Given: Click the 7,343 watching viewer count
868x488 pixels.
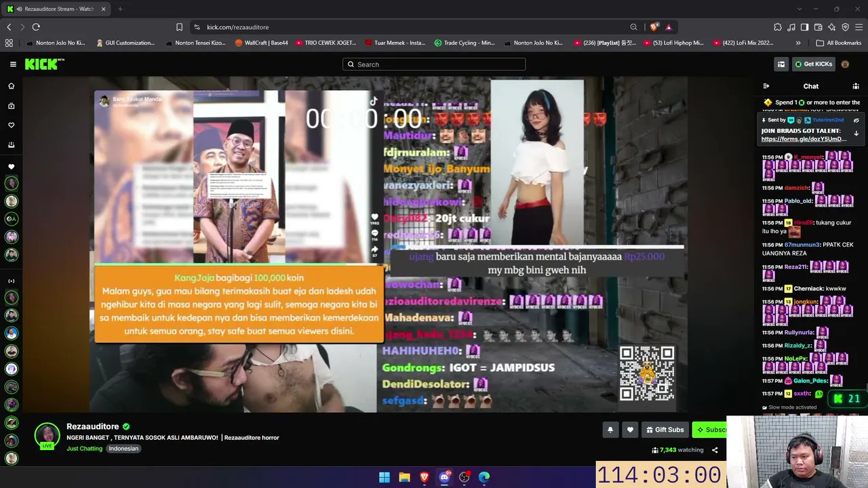Looking at the screenshot, I should pyautogui.click(x=677, y=450).
